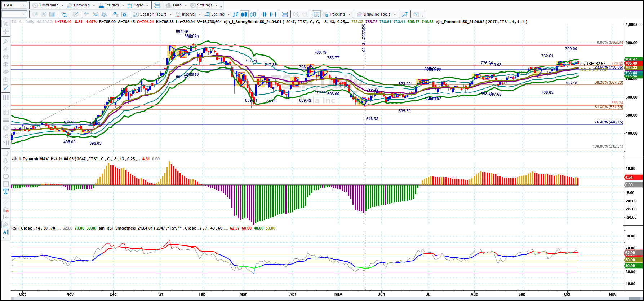Click the zoom in magnifier icon
Screen dimensions: 644x301
pos(296,14)
